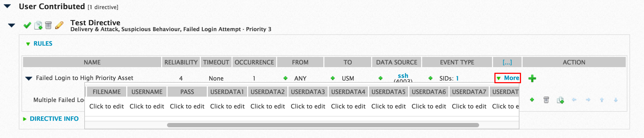
Task: Clone Test Directive using the copy icon
Action: coord(38,25)
